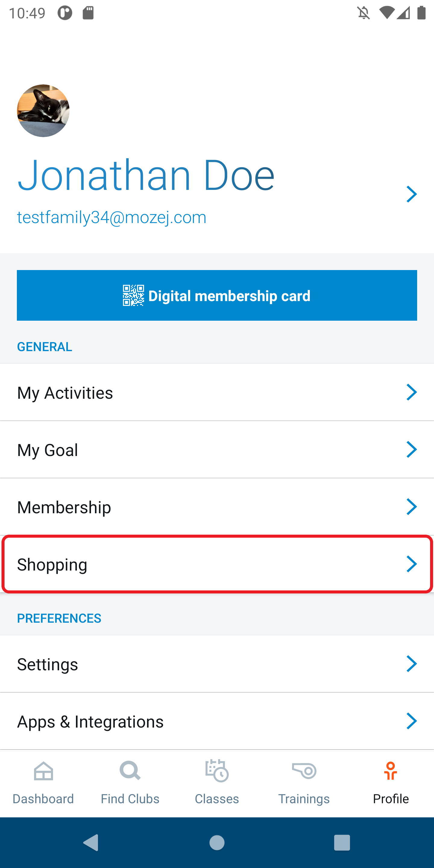Tap the QR code icon on membership card
This screenshot has height=868, width=434.
[134, 295]
